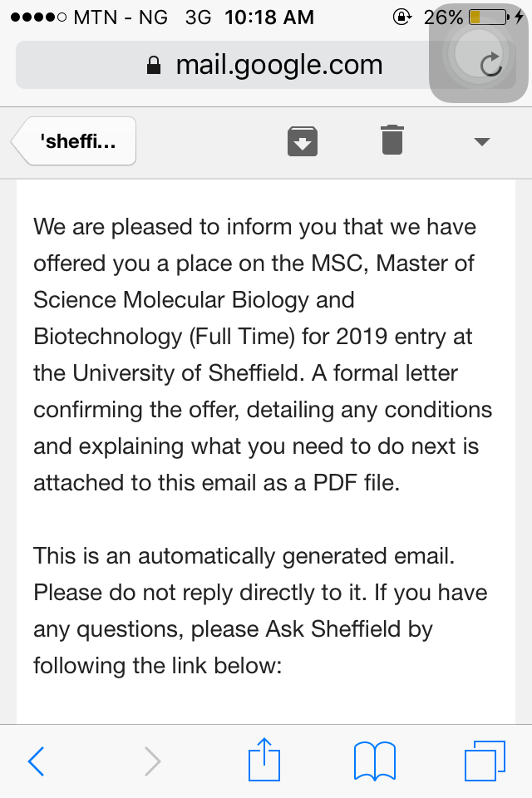Open the AssistiveTouch floating button
This screenshot has height=798, width=532.
pyautogui.click(x=479, y=53)
